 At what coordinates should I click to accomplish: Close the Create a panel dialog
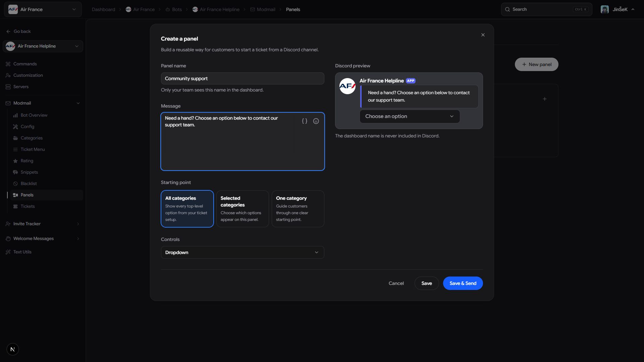pyautogui.click(x=483, y=35)
